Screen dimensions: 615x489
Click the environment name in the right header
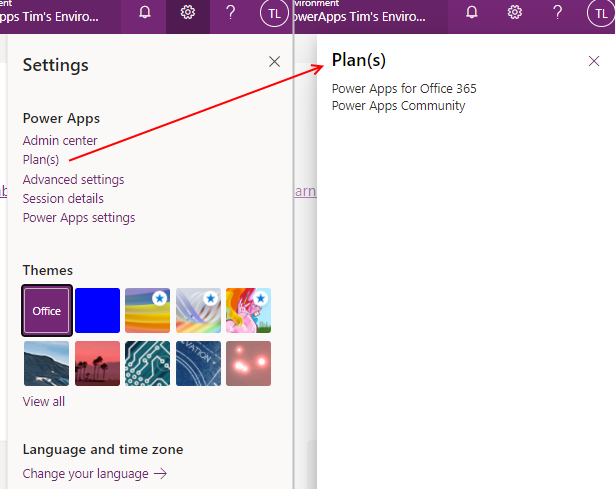tap(360, 17)
